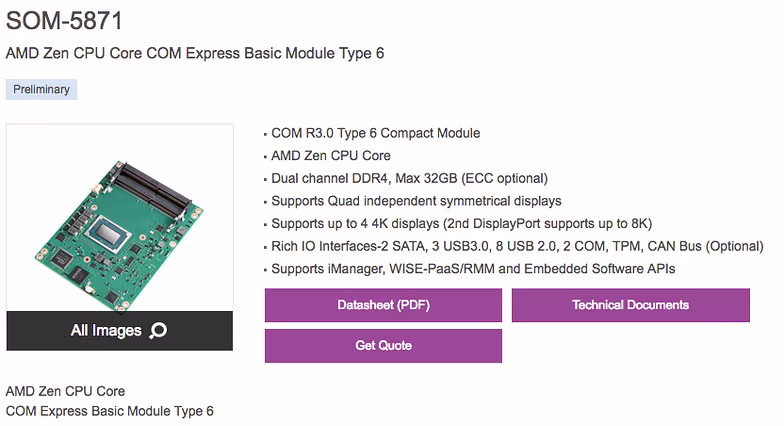Click the Dual channel DDR4 feature line
This screenshot has height=426, width=784.
(x=410, y=178)
